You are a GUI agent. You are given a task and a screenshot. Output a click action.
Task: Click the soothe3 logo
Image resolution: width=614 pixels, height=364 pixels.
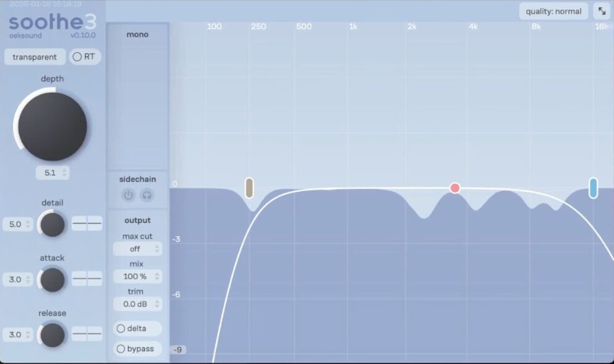pos(52,22)
